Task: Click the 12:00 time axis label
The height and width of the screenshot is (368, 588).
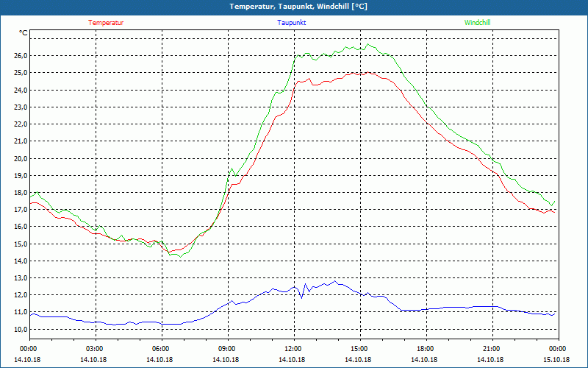Action: click(x=292, y=349)
